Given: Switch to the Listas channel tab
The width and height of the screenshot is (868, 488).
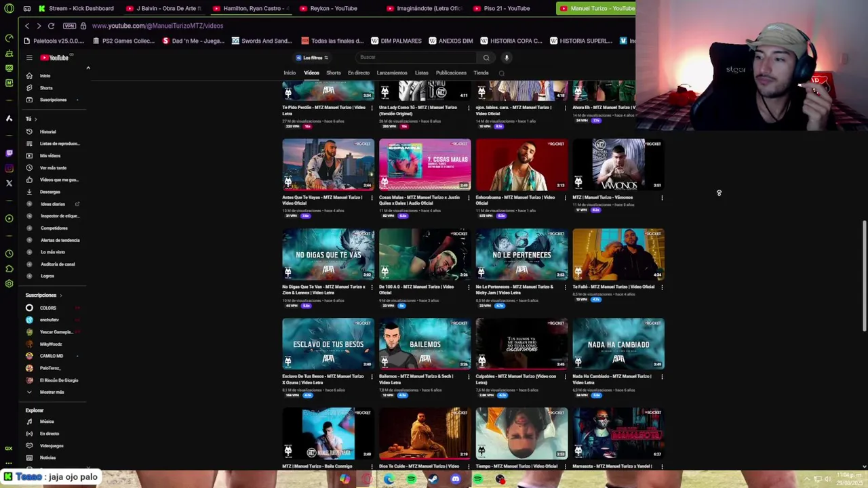Looking at the screenshot, I should pyautogui.click(x=421, y=73).
